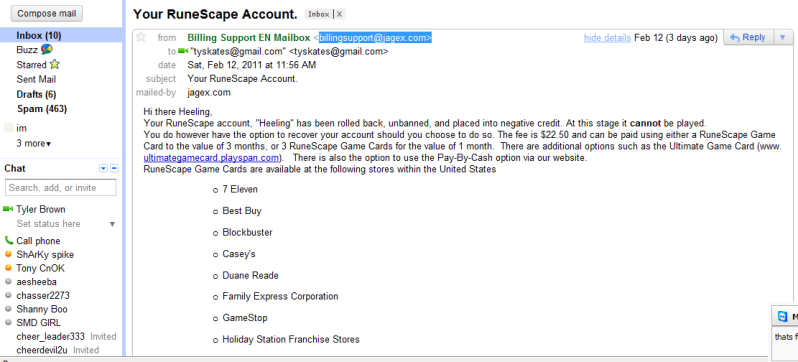This screenshot has width=798, height=362.
Task: Expand the Reply options dropdown arrow
Action: (x=783, y=37)
